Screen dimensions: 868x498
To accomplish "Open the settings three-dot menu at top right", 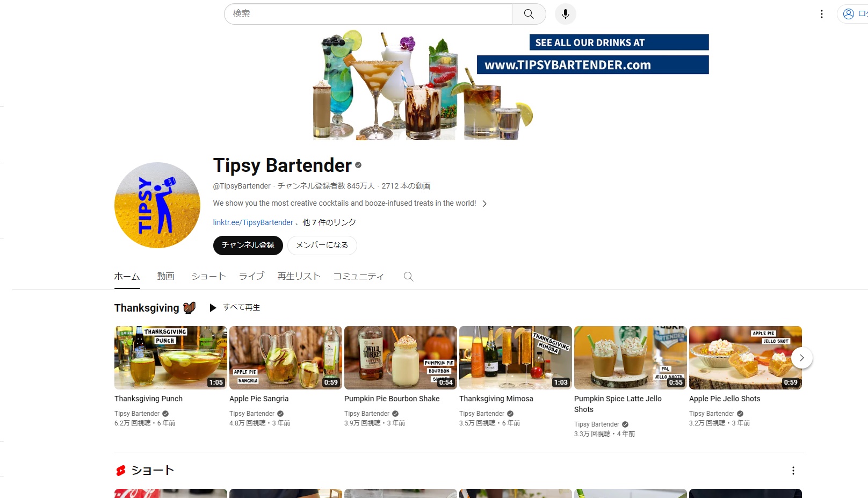I will click(x=821, y=14).
